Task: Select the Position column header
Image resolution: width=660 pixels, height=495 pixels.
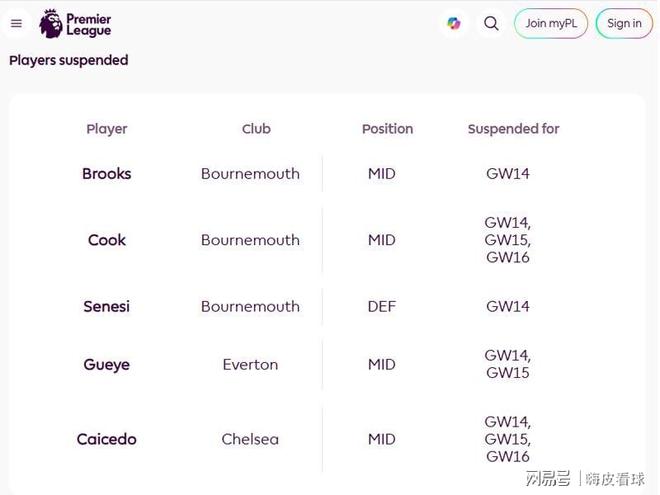Action: (387, 129)
